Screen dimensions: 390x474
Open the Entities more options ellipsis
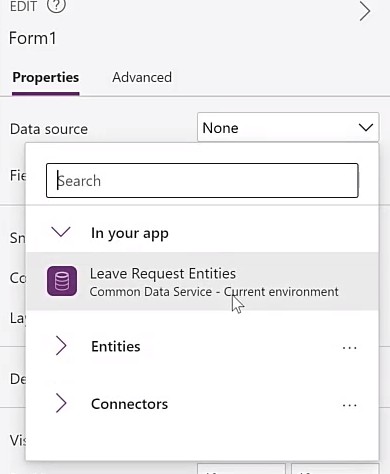coord(349,348)
